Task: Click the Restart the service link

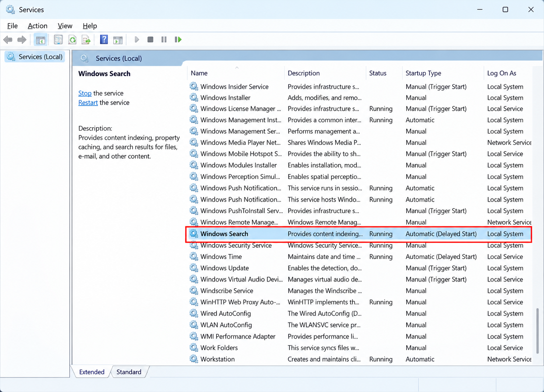Action: pyautogui.click(x=88, y=102)
